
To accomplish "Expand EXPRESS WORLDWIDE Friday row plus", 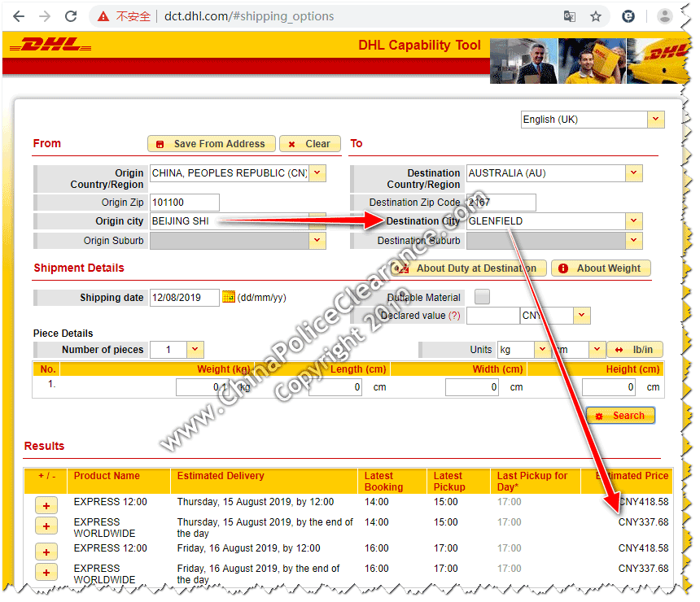I will (x=46, y=572).
